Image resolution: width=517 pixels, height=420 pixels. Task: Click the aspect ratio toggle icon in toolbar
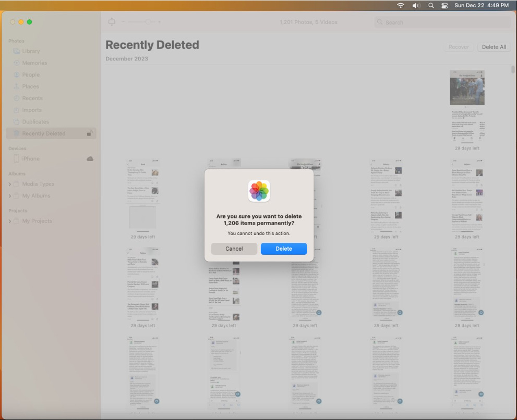click(x=112, y=22)
